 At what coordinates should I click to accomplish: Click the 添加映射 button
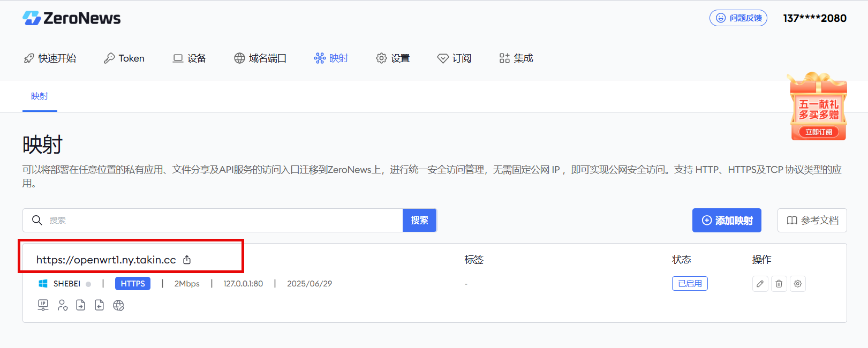(727, 221)
